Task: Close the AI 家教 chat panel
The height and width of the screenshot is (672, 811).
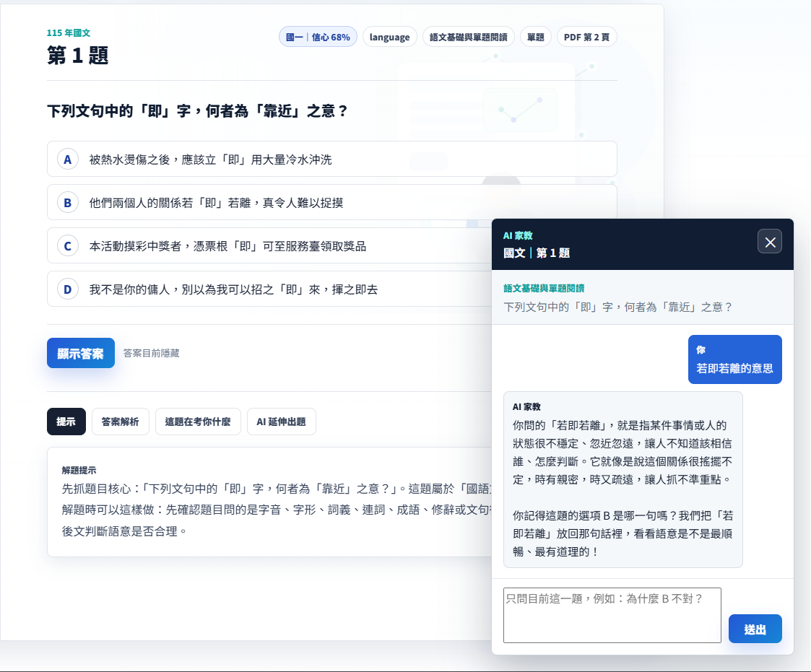Action: point(770,242)
